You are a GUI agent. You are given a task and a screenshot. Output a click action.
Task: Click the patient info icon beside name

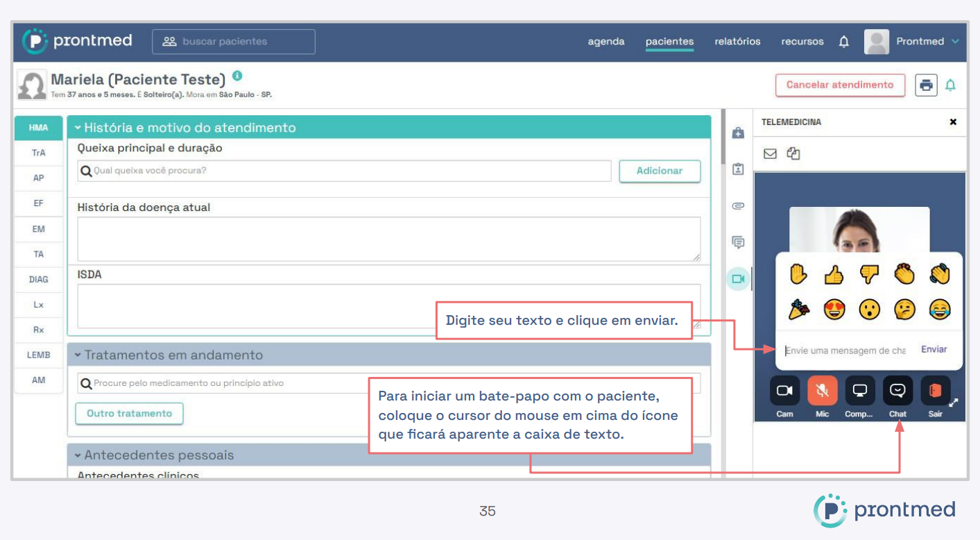point(237,76)
